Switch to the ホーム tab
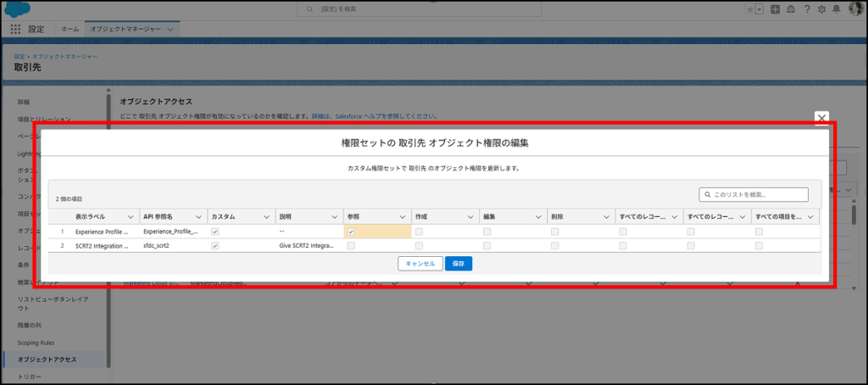Viewport: 868px width, 385px height. (70, 29)
